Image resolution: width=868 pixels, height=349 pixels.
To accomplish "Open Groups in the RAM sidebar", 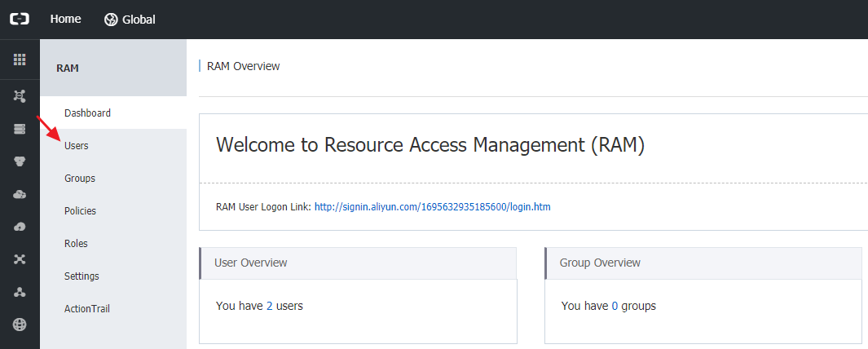I will [x=80, y=178].
